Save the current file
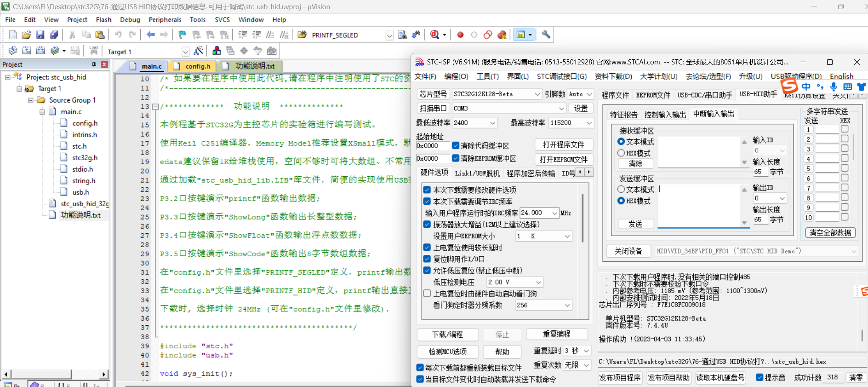This screenshot has width=868, height=387. (40, 35)
